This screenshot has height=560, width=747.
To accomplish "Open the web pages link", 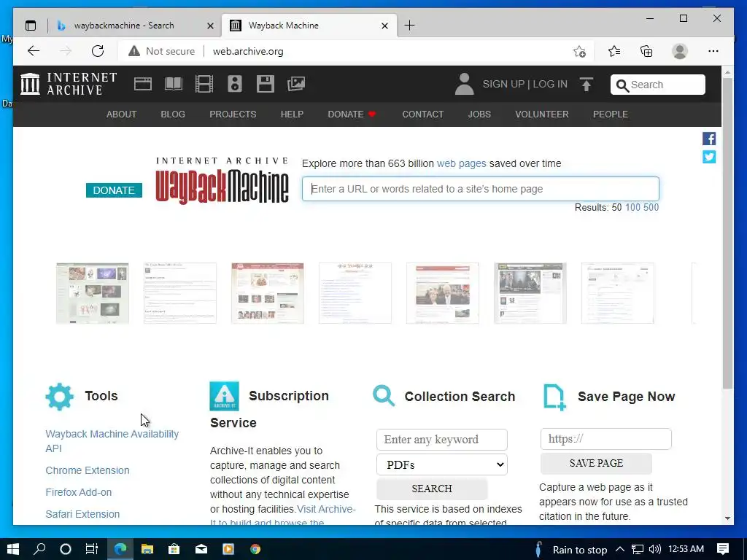I will (462, 163).
